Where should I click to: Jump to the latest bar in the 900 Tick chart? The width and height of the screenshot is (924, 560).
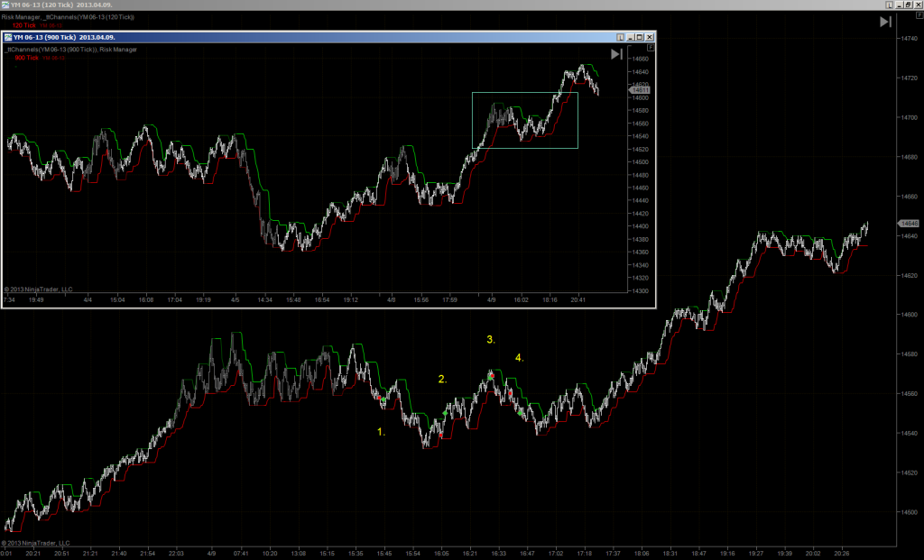coord(616,54)
